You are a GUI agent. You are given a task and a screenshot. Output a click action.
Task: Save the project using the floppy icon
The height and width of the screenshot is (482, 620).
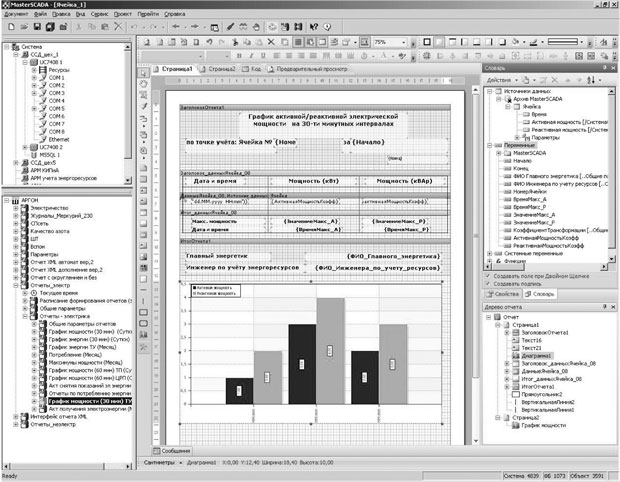click(x=37, y=27)
